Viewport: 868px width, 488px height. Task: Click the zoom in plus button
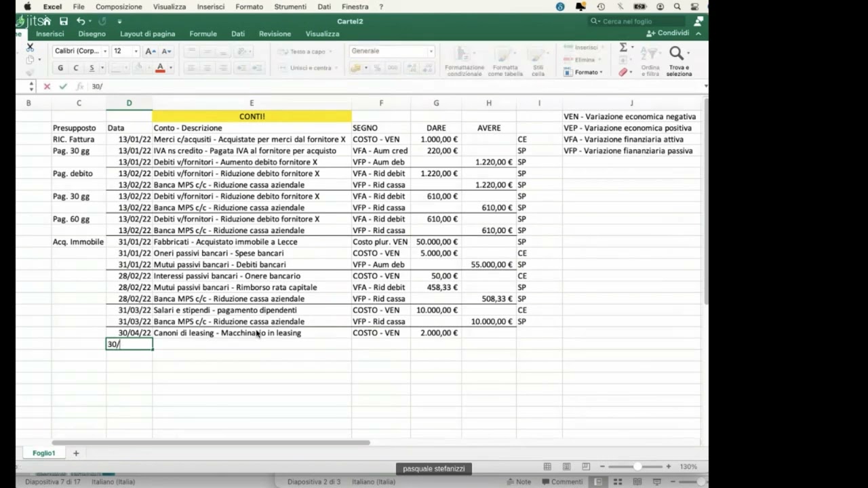tap(668, 466)
